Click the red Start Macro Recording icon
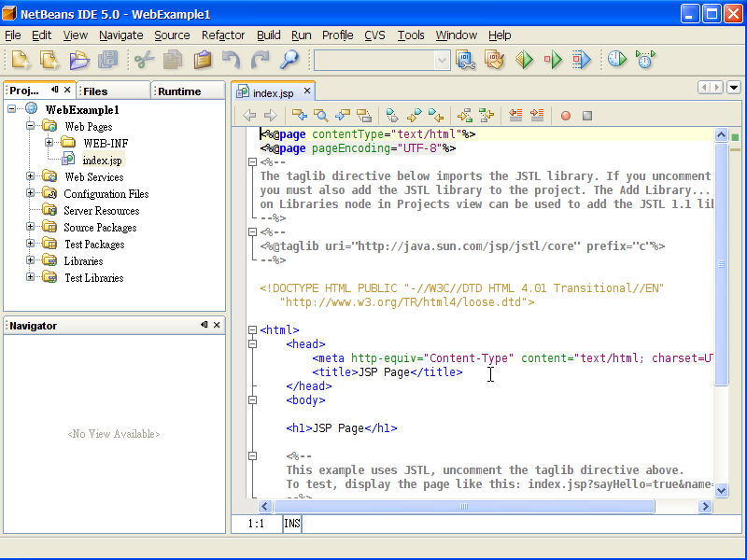Screen dimensions: 747x560 (566, 115)
